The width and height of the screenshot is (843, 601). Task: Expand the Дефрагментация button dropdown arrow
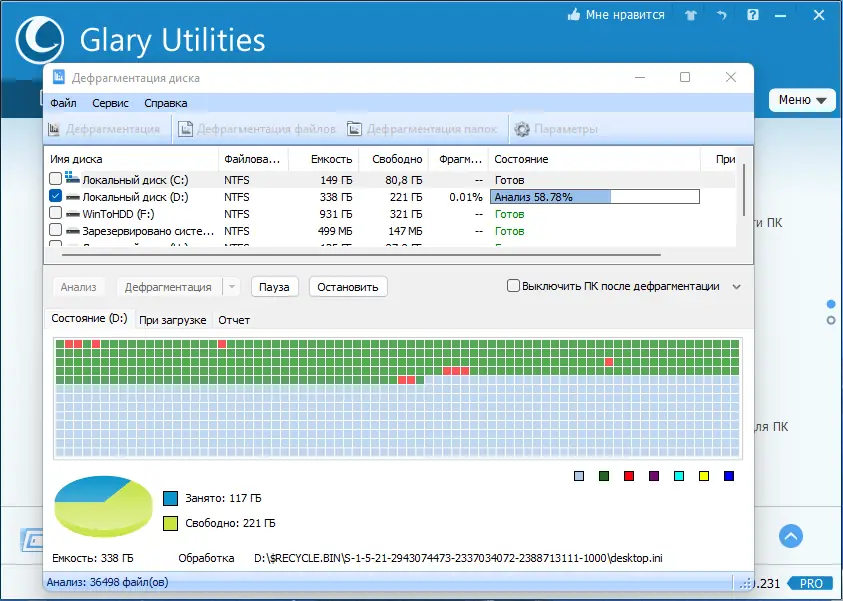232,287
